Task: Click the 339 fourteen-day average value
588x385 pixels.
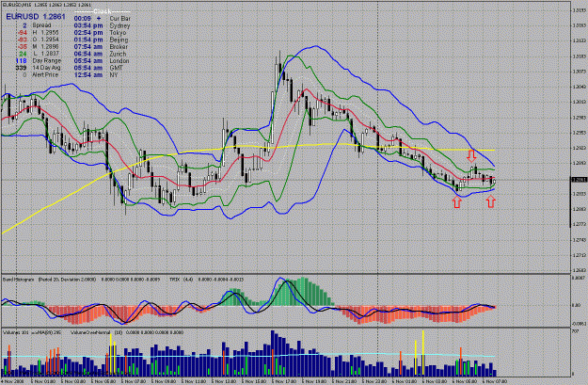Action: tap(22, 68)
